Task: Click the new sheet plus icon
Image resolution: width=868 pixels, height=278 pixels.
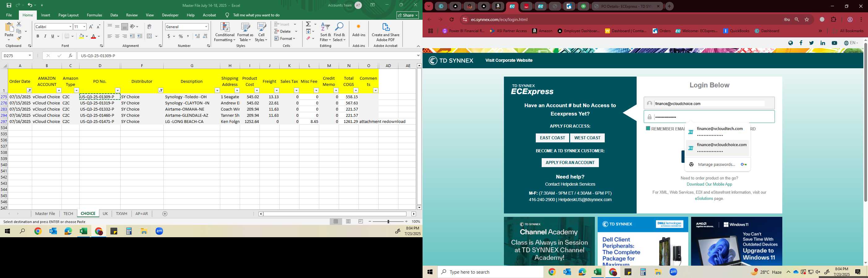Action: (165, 214)
